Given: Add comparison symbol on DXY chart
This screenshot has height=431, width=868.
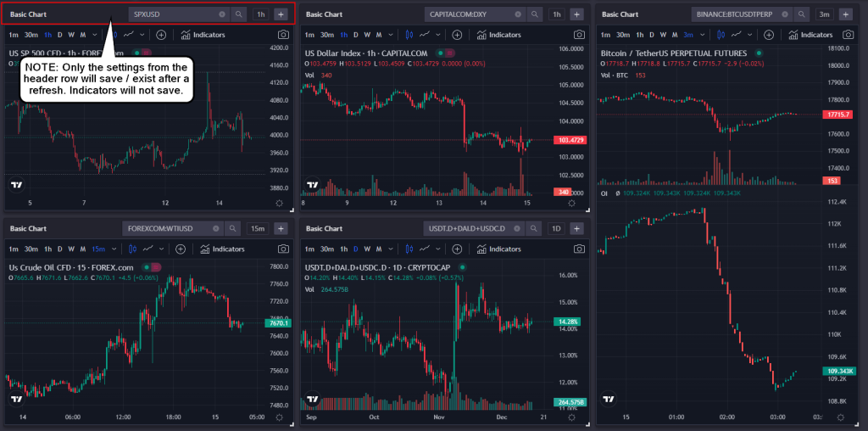Looking at the screenshot, I should [457, 35].
